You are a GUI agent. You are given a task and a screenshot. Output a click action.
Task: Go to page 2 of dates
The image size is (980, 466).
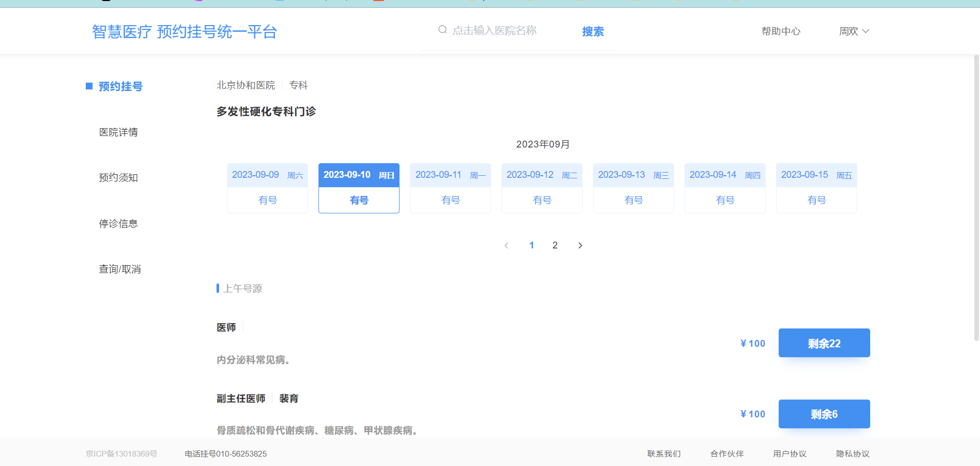click(555, 245)
